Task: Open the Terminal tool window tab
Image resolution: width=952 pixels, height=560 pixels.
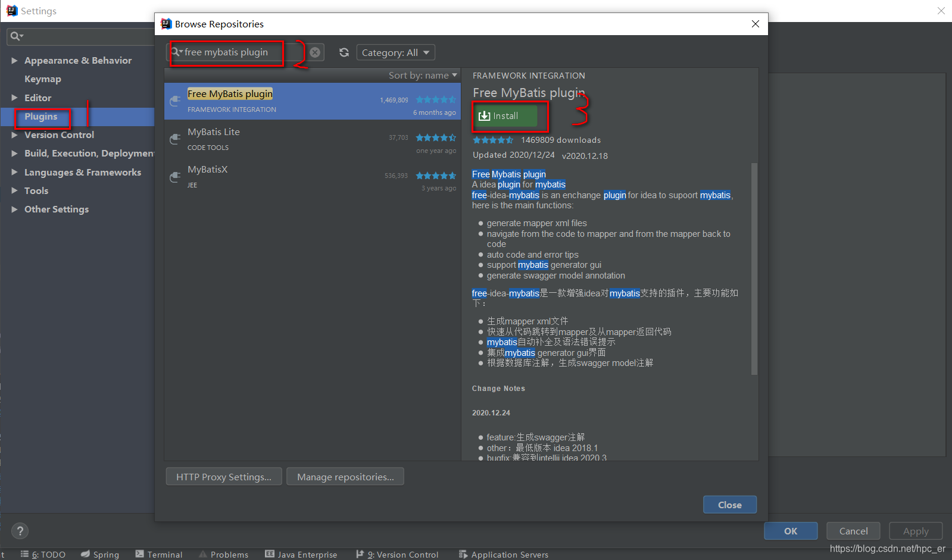Action: (159, 554)
